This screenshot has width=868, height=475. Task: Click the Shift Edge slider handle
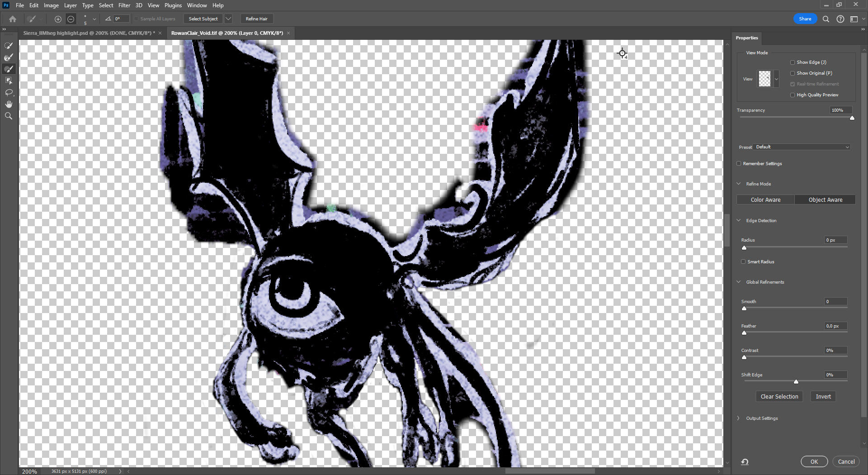pyautogui.click(x=796, y=382)
